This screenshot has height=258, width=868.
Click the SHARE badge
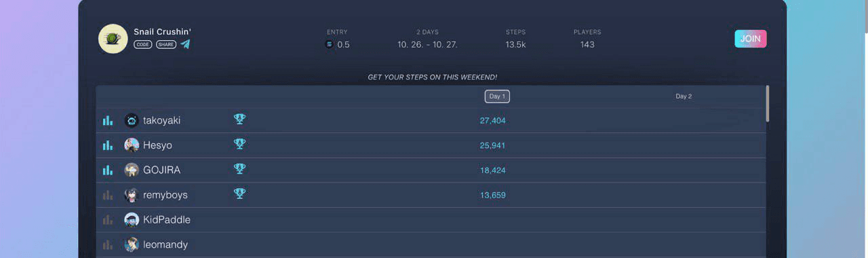click(166, 44)
